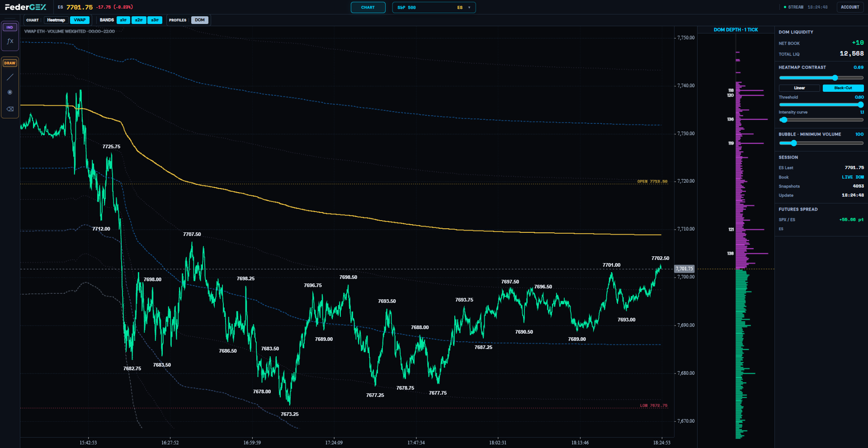Open the S&P 500 ES symbol dropdown
The image size is (868, 448).
[434, 7]
